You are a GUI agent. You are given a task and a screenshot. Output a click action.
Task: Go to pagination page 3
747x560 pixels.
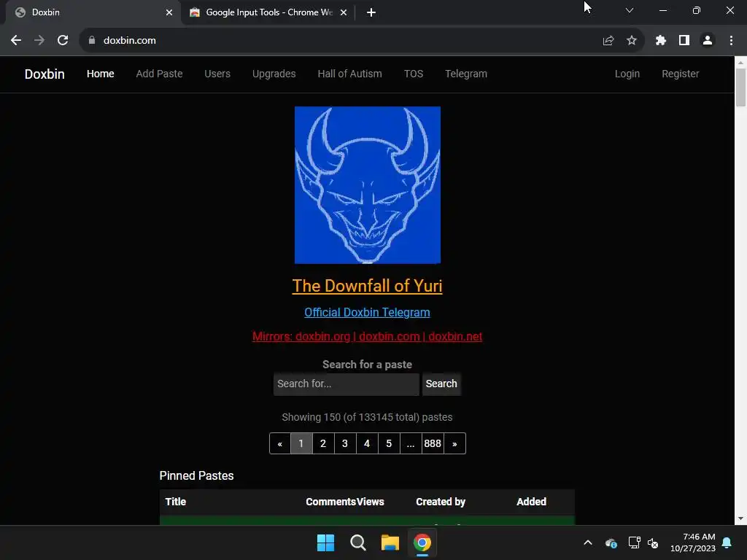(x=345, y=443)
